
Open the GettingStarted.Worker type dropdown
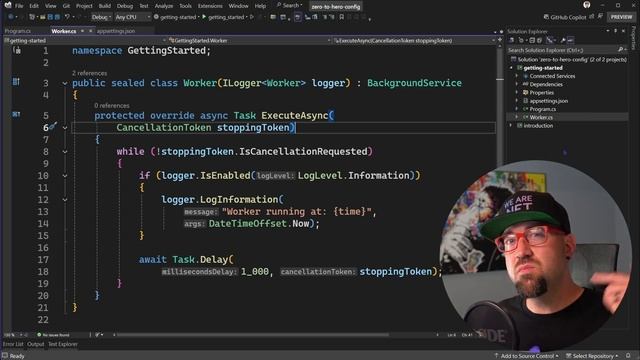click(250, 40)
